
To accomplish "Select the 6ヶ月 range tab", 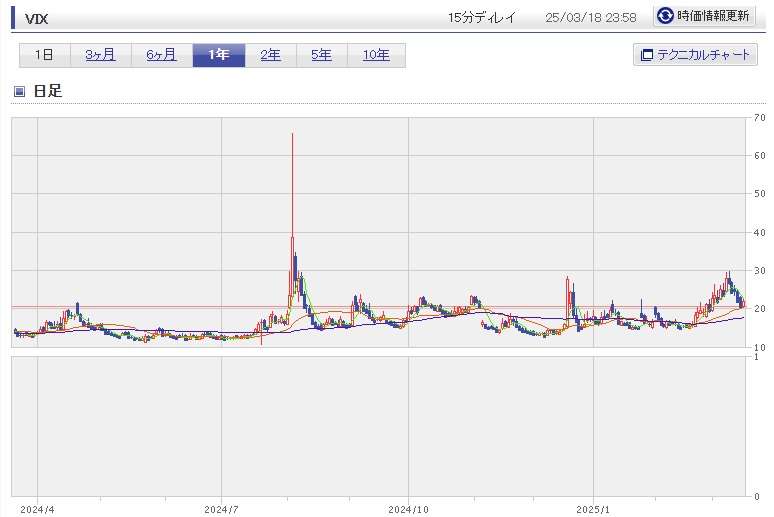I will pos(162,55).
